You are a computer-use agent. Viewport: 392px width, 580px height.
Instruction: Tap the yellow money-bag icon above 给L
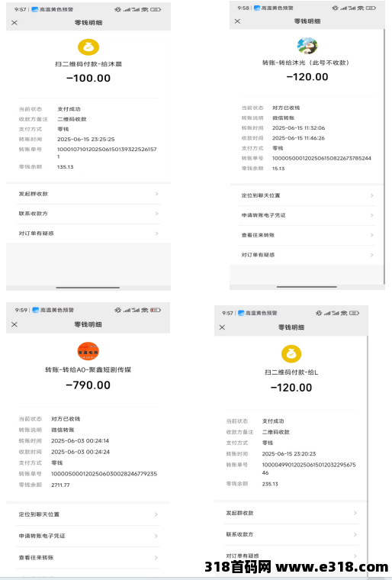point(291,353)
